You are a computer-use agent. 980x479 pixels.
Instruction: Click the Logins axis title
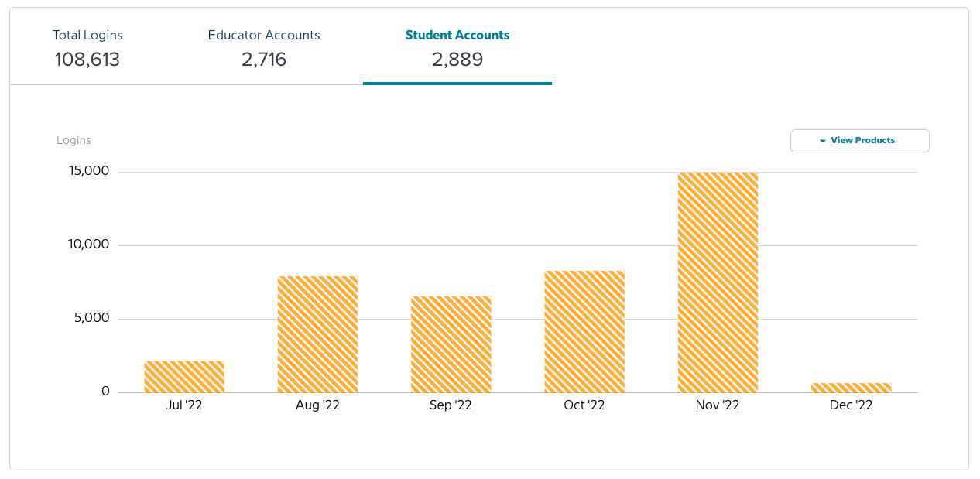point(74,140)
